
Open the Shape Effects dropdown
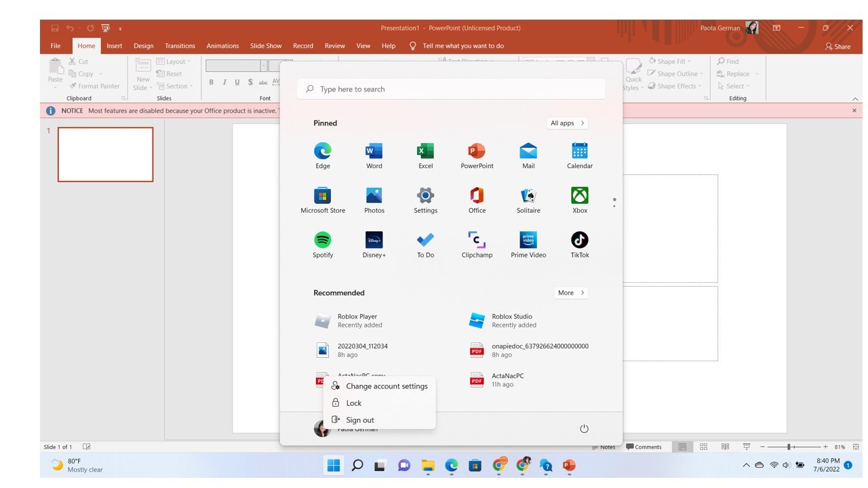[x=675, y=86]
